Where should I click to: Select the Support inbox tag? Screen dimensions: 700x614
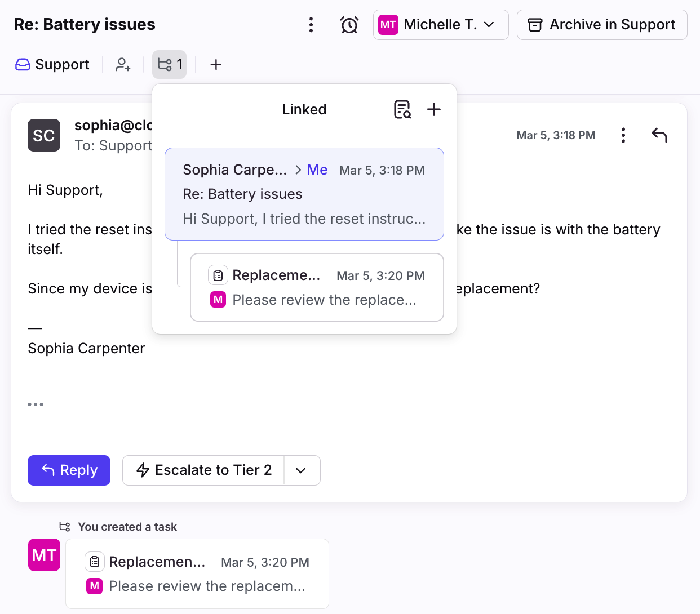[x=52, y=65]
